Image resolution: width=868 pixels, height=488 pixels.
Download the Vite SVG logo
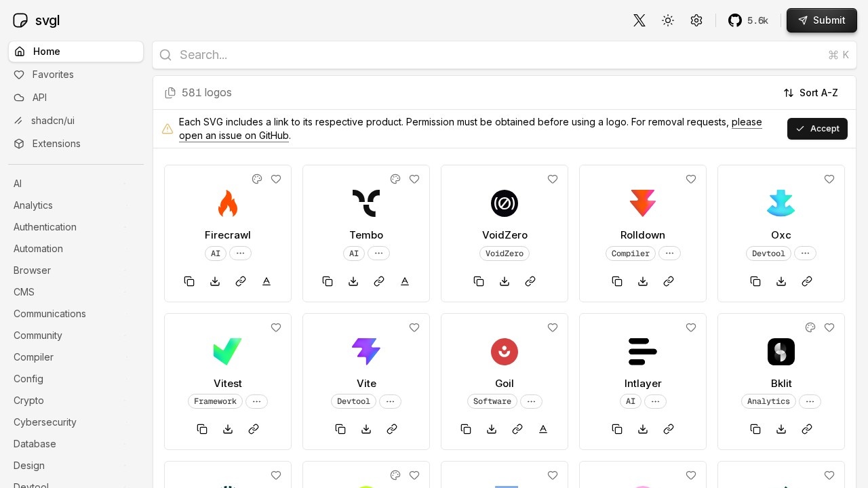[x=366, y=429]
